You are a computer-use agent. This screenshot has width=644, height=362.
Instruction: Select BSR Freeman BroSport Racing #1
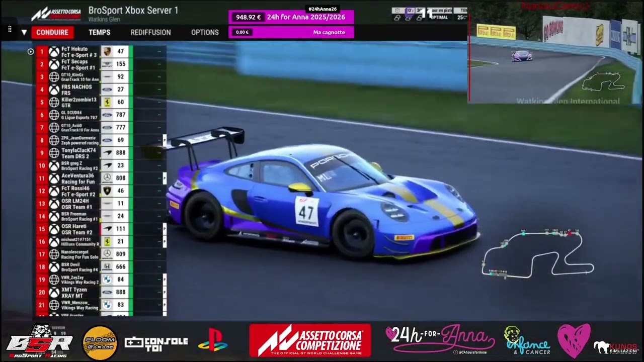coord(79,216)
